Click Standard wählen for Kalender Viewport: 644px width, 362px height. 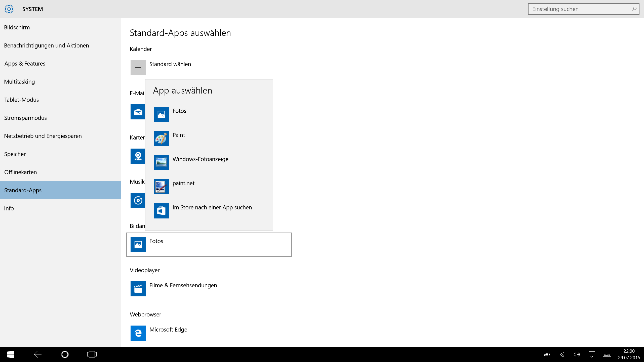point(170,64)
